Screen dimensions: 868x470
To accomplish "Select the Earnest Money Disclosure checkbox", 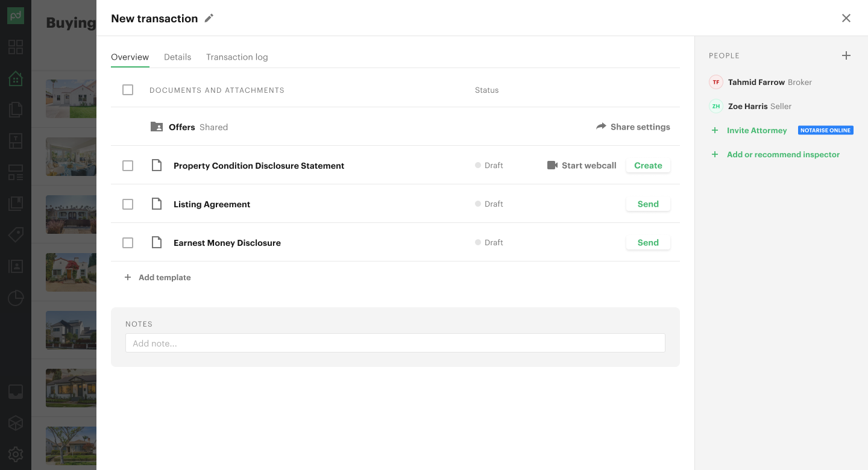I will [128, 243].
